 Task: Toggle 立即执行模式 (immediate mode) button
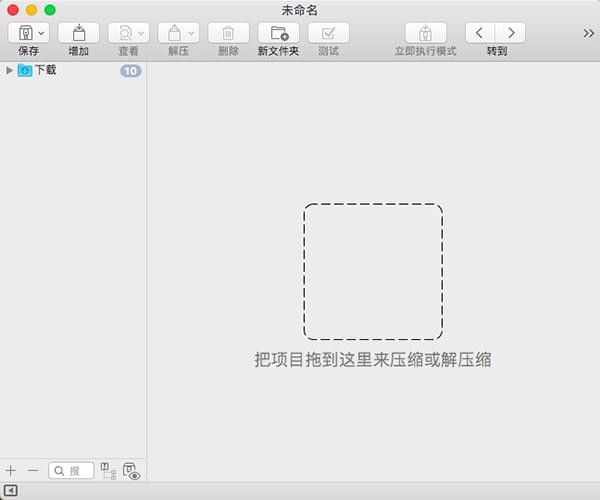(425, 33)
